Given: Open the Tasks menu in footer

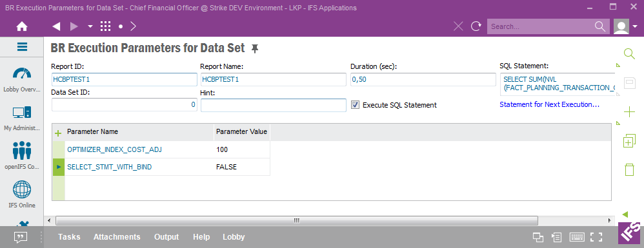Looking at the screenshot, I should (x=69, y=237).
